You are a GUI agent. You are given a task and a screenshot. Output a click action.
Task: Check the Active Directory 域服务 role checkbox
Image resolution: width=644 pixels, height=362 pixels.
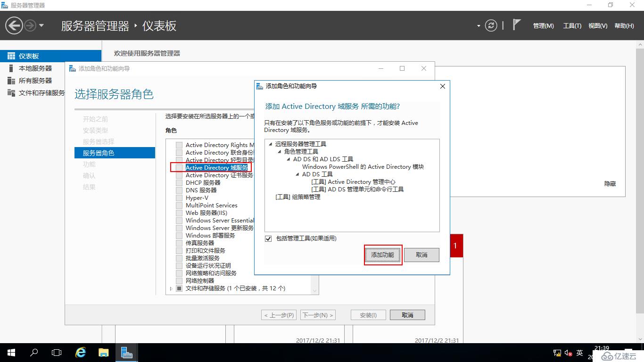click(179, 168)
